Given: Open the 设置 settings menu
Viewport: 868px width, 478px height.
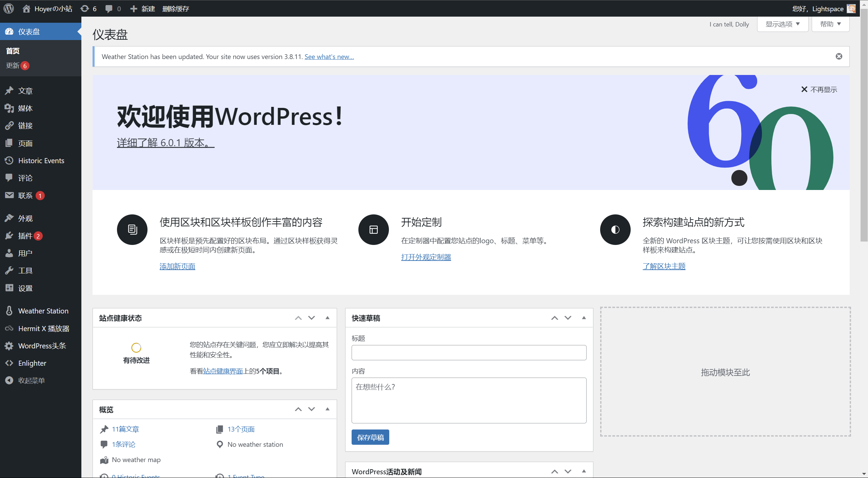Looking at the screenshot, I should 41,288.
